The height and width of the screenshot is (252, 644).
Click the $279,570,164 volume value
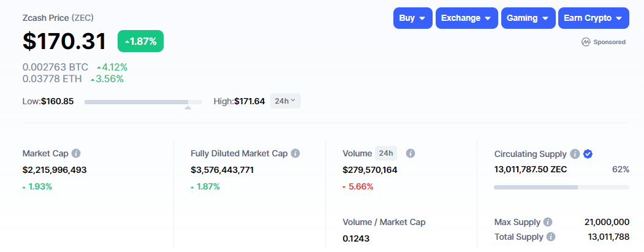point(370,170)
